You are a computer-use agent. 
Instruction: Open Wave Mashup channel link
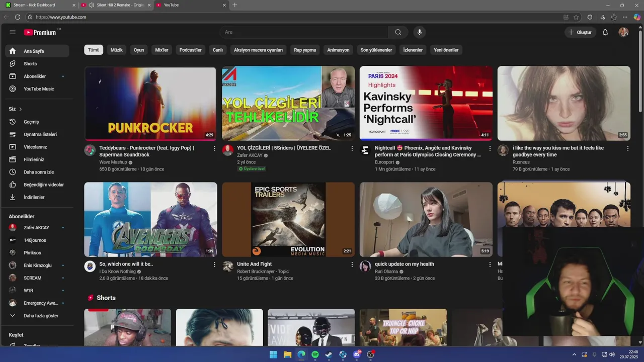[113, 162]
